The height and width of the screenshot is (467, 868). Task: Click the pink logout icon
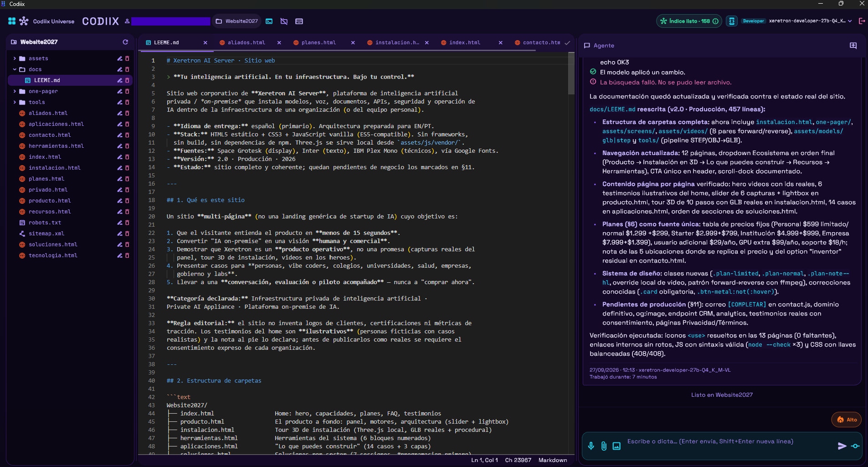tap(862, 21)
